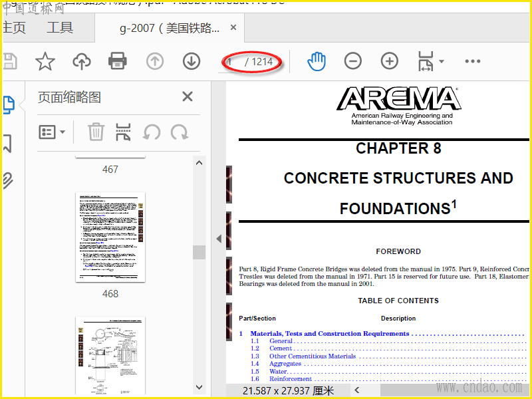Open Materials, Tests and Construction Requirements link

tap(329, 334)
